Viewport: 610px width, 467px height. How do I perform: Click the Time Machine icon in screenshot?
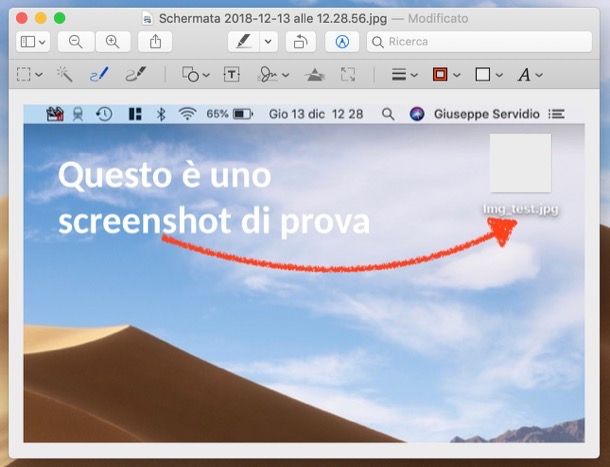click(104, 114)
